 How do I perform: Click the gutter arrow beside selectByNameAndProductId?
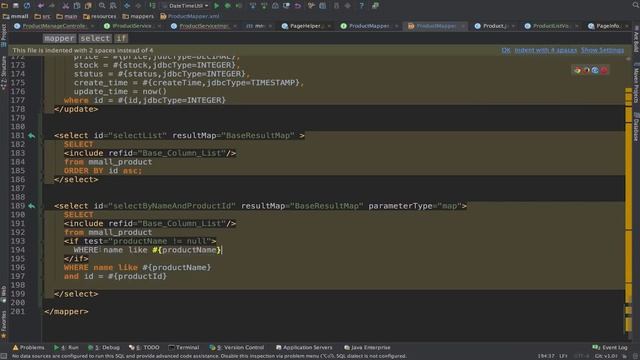coord(31,206)
